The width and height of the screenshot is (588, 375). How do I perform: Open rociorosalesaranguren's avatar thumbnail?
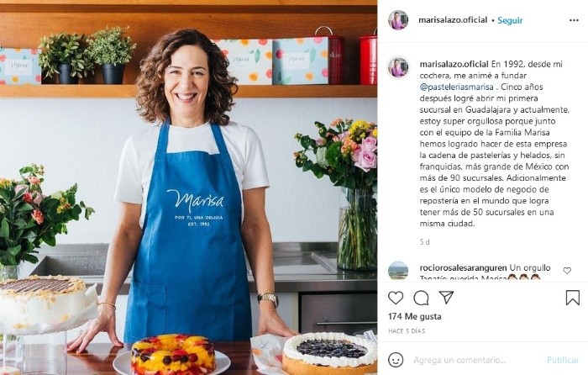click(x=398, y=271)
